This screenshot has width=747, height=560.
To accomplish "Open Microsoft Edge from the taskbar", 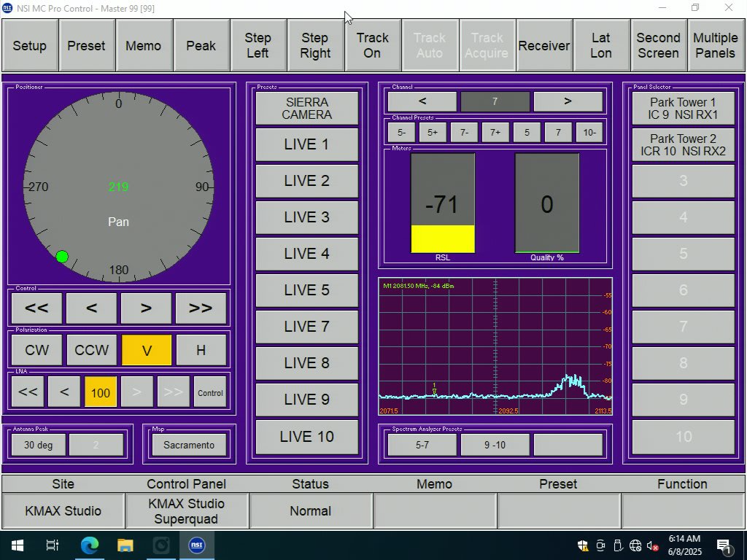I will pos(89,545).
